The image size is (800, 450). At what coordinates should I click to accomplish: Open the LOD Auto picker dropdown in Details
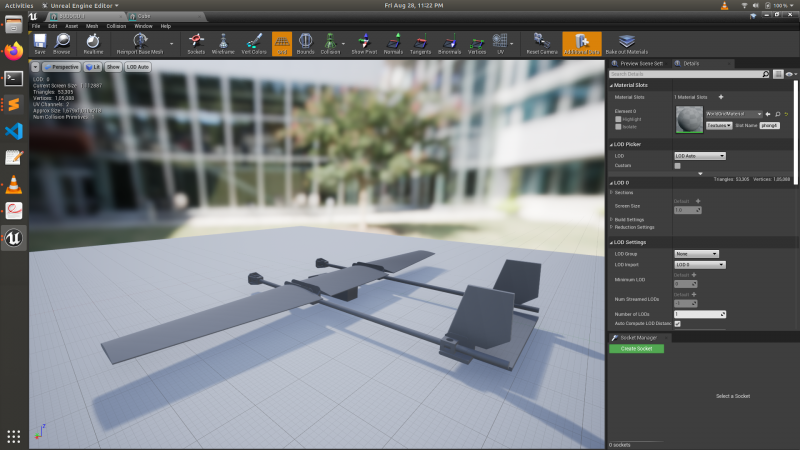pos(700,156)
